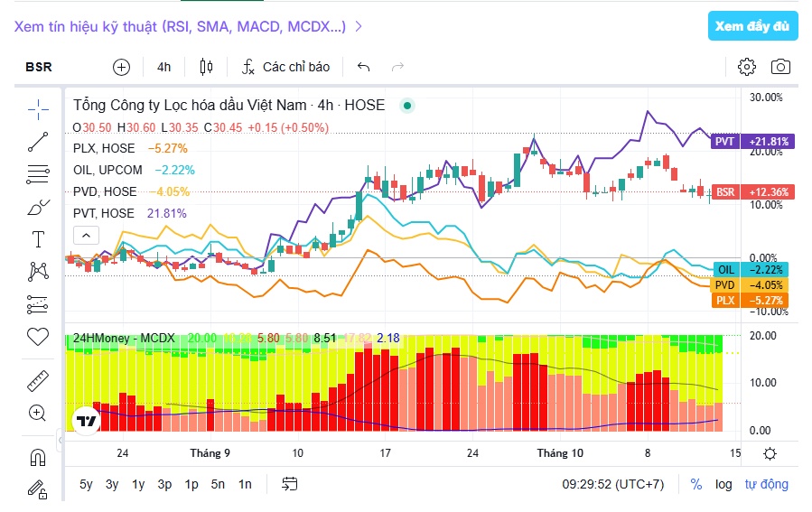Click the 09:29:52 (UTC+7) timezone clock
Viewport: 812px width, 512px height.
[x=613, y=484]
